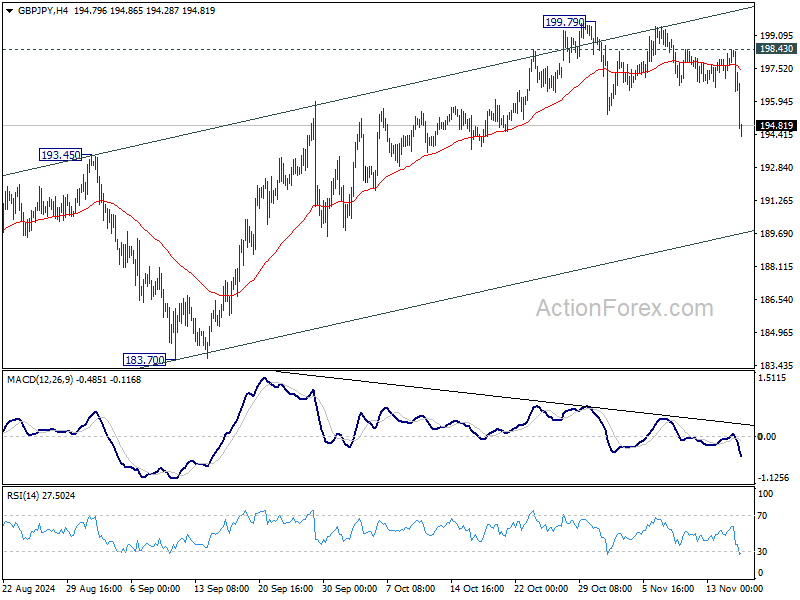Click the 183.435 price axis value
The height and width of the screenshot is (600, 800).
click(777, 365)
